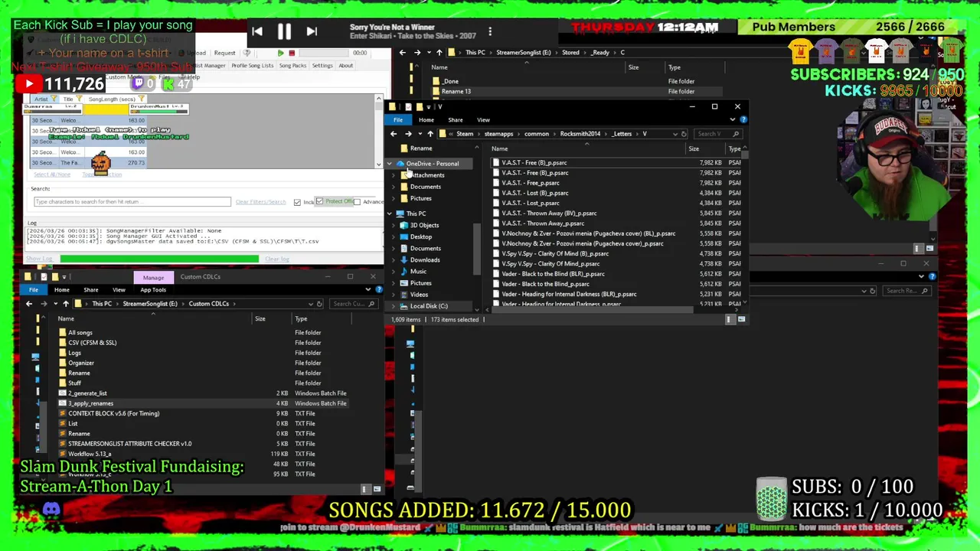Go back in Custom CDLCs explorer window

tap(29, 304)
